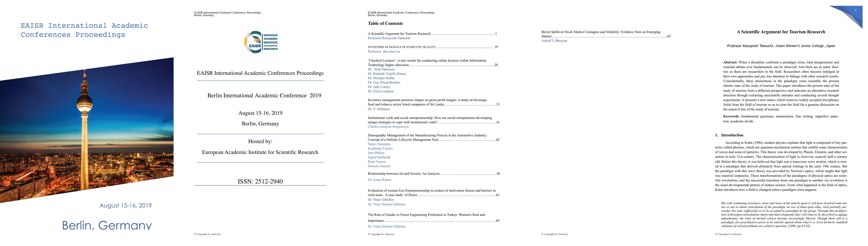The image size is (868, 246).
Task: Select 'Brexit Spillover Stock Market Contagion' entry
Action: (x=606, y=34)
